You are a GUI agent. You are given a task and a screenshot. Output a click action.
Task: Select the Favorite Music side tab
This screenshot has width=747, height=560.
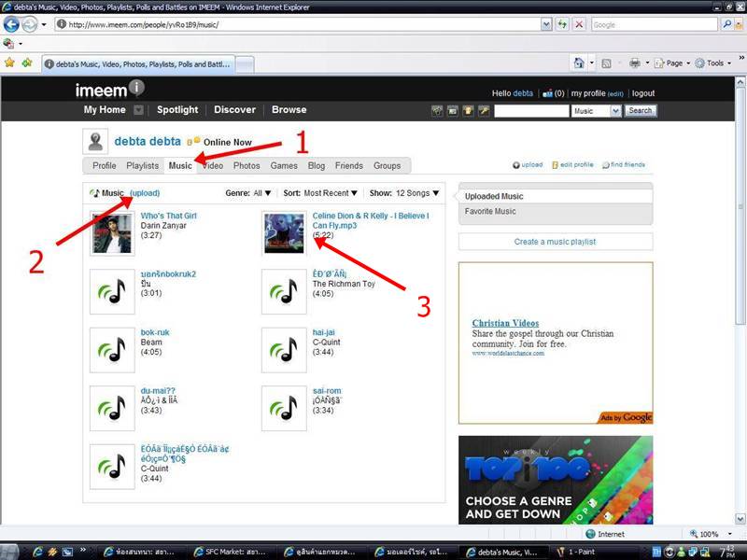click(555, 212)
